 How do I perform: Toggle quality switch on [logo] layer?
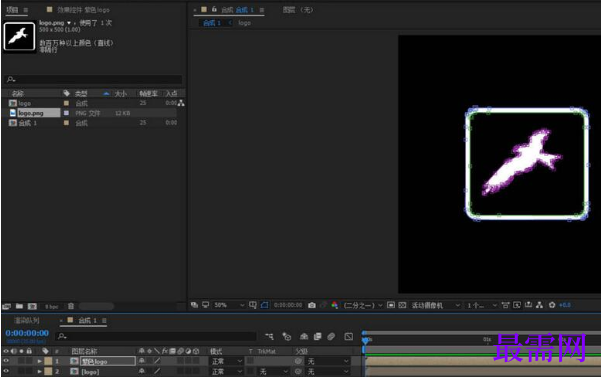(157, 371)
